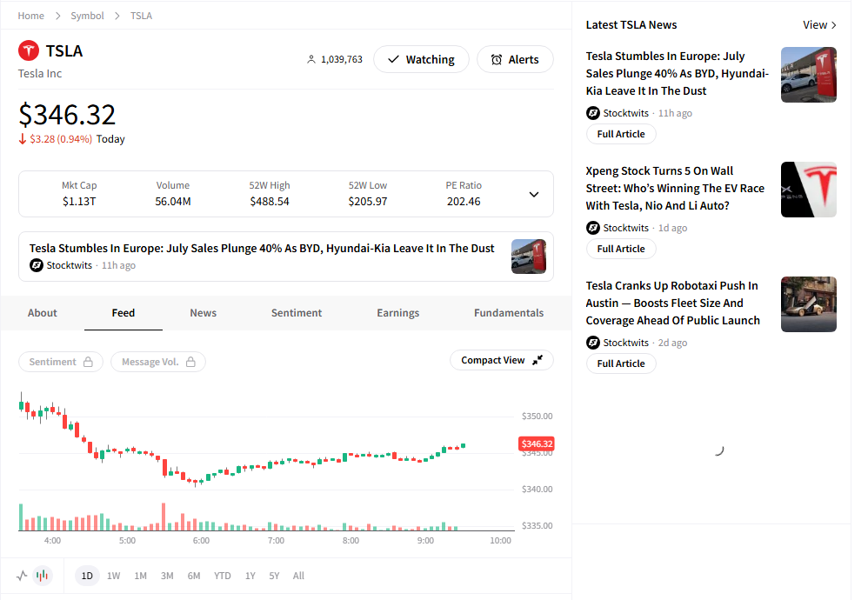Select the 1W chart range

pyautogui.click(x=113, y=576)
